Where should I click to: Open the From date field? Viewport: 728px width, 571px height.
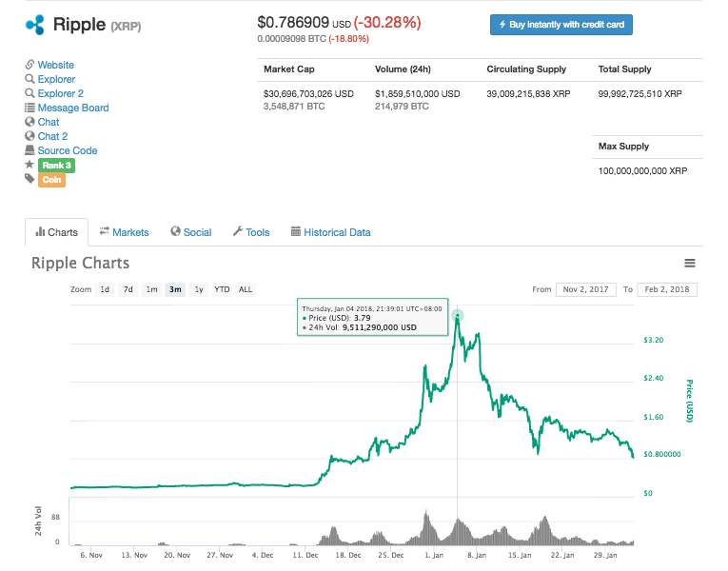point(585,289)
